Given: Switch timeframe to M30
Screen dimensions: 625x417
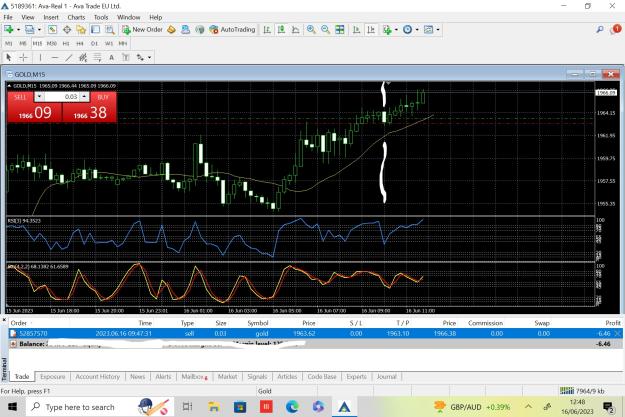Looking at the screenshot, I should coord(52,43).
